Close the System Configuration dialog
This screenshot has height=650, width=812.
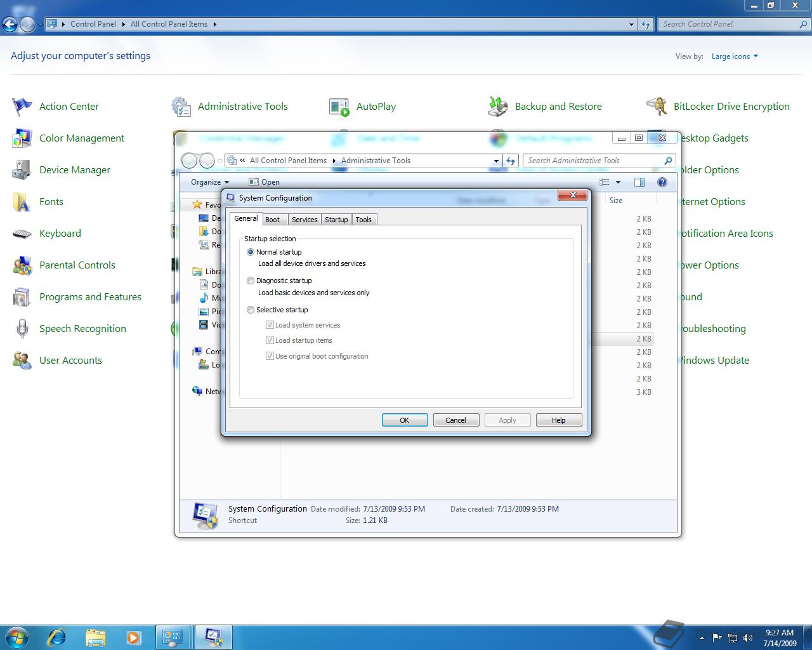point(573,196)
